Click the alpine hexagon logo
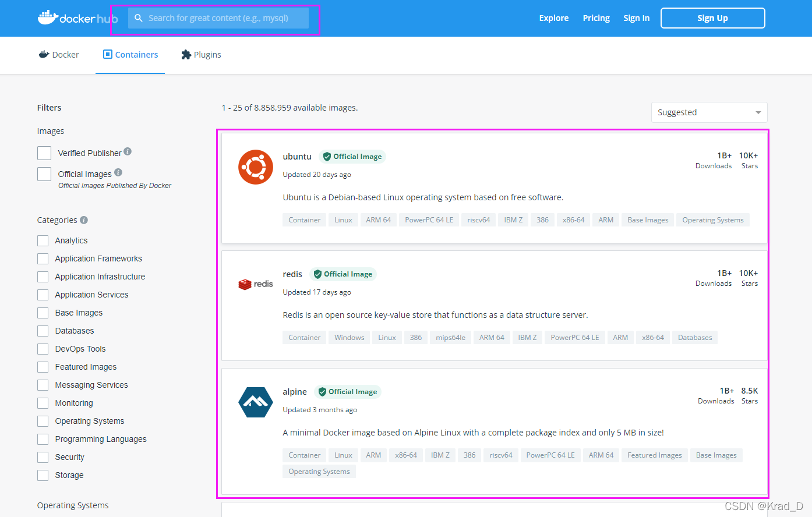This screenshot has height=517, width=812. pos(256,402)
